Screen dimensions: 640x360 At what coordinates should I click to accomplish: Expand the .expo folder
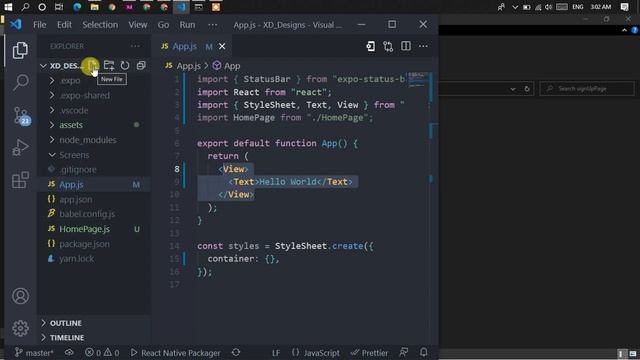pos(94,81)
